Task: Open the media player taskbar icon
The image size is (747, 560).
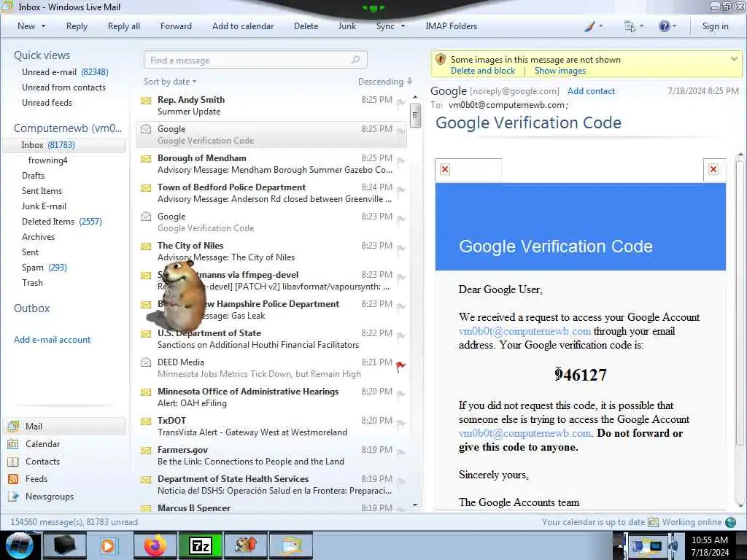Action: point(109,545)
